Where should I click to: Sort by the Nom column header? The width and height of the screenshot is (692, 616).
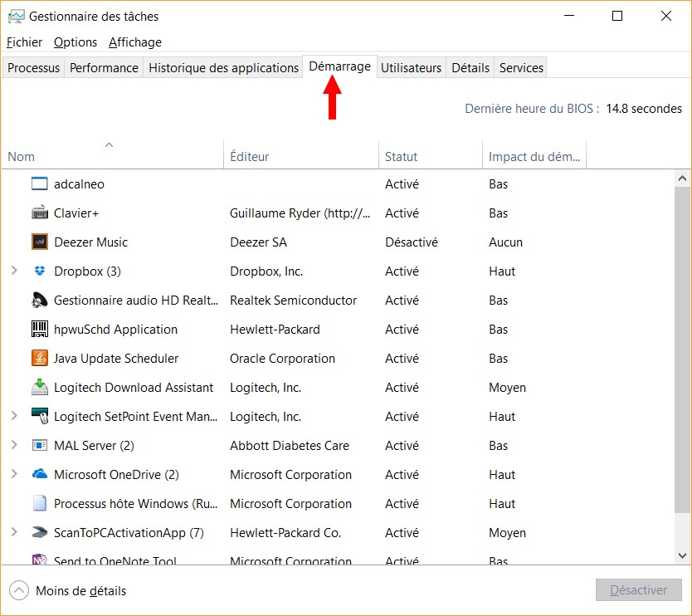(x=113, y=154)
